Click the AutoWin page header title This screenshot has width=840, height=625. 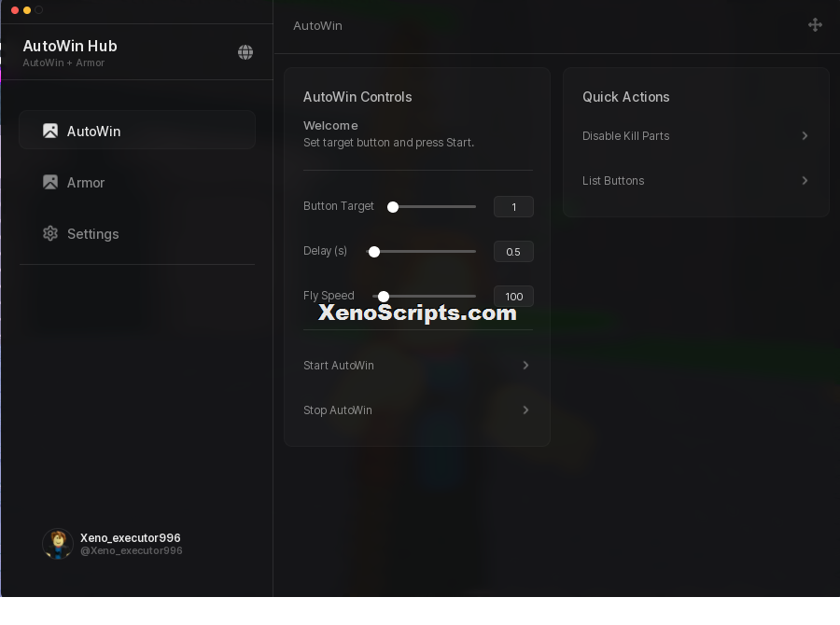point(317,26)
